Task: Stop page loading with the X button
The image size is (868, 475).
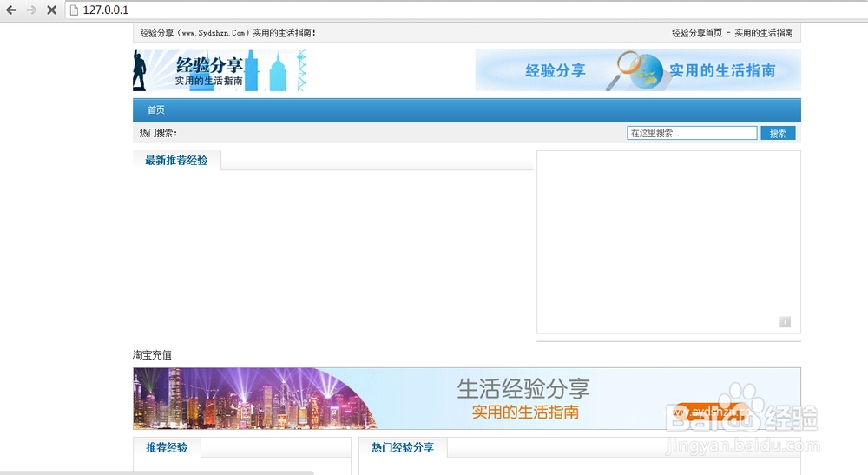Action: coord(51,10)
